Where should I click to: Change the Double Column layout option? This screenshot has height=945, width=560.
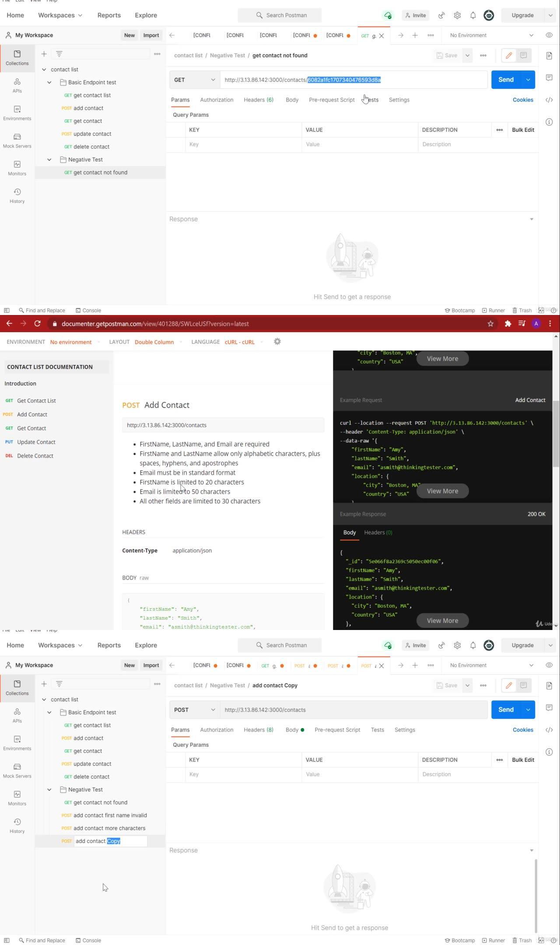pos(154,342)
